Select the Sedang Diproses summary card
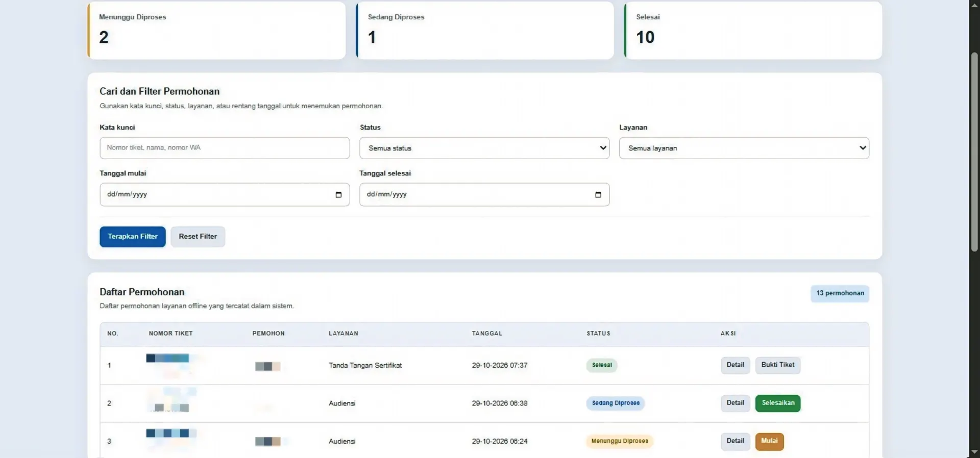Screen dimensions: 980x458 (x=485, y=30)
